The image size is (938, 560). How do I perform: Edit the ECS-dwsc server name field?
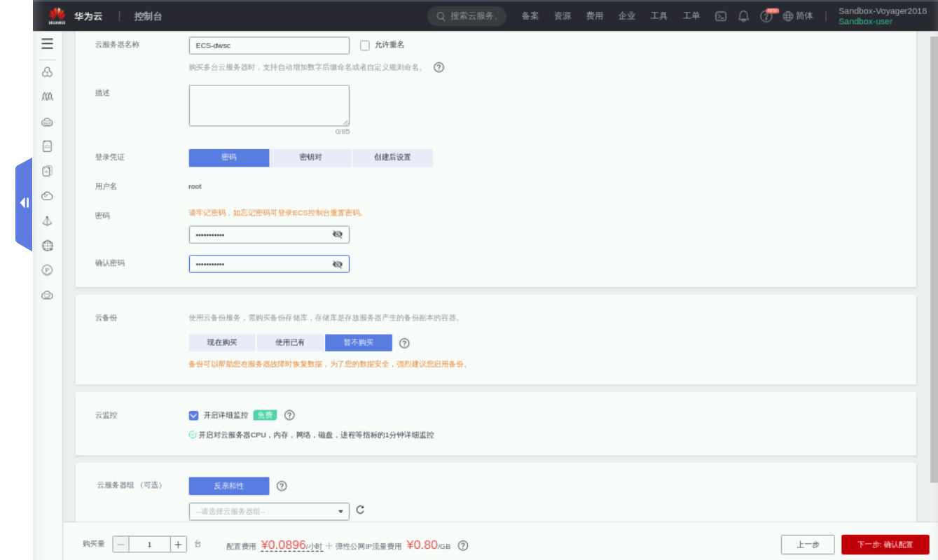coord(269,45)
